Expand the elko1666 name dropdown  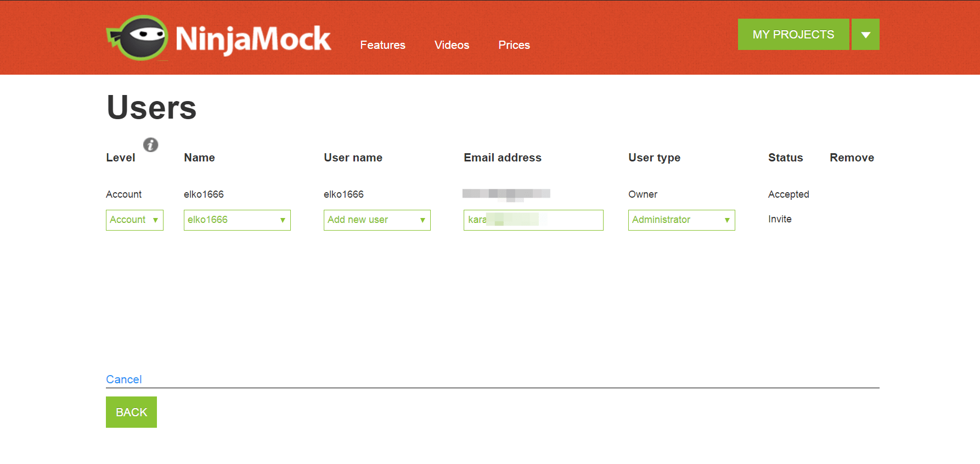(236, 220)
